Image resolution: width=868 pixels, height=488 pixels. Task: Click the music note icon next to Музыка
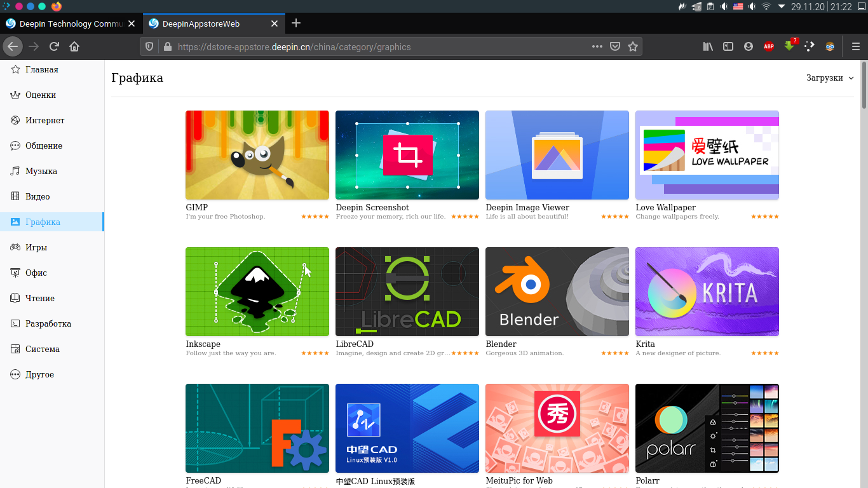[15, 171]
